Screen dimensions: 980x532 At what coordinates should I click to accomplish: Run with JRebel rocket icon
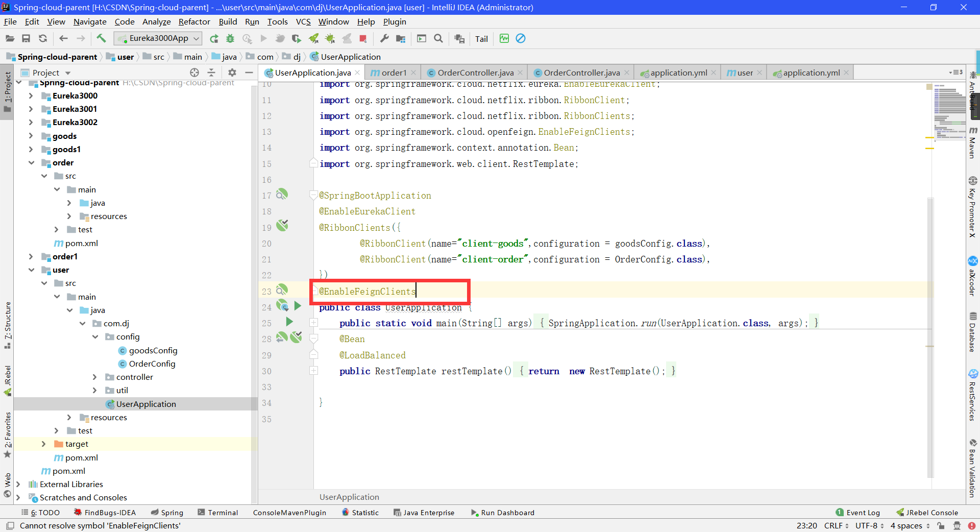313,38
